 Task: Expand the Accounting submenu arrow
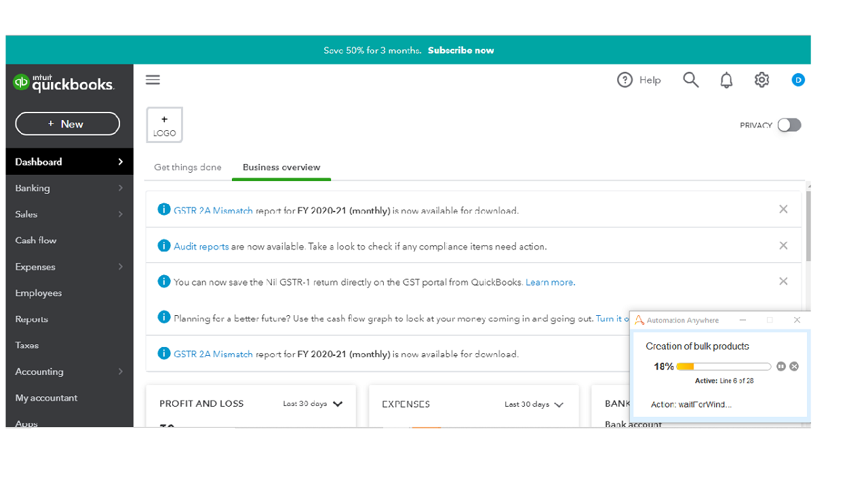pos(121,371)
